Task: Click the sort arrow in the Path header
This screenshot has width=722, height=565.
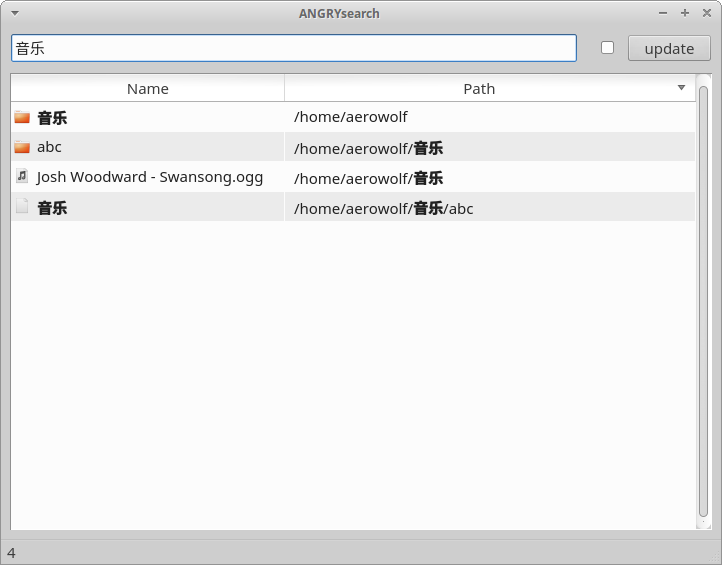Action: [681, 87]
